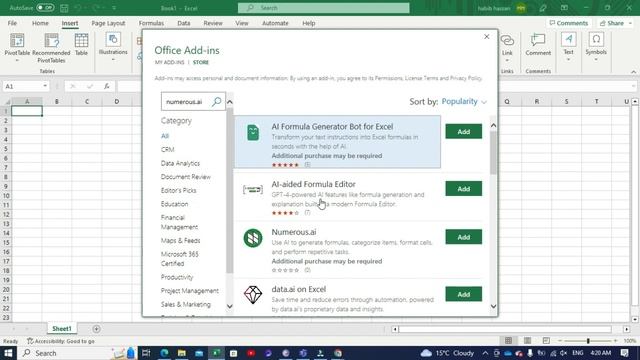Open the Automate tab
The width and height of the screenshot is (640, 360).
tap(275, 23)
